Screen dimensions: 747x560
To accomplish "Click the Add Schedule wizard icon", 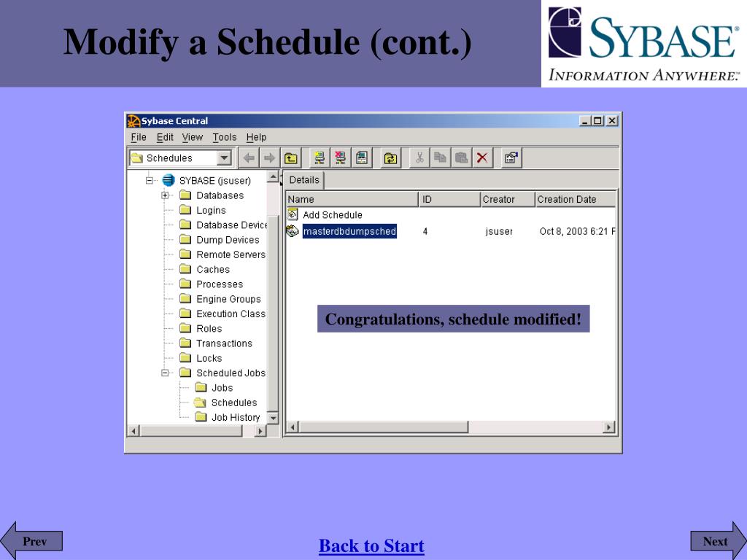I will (x=293, y=214).
